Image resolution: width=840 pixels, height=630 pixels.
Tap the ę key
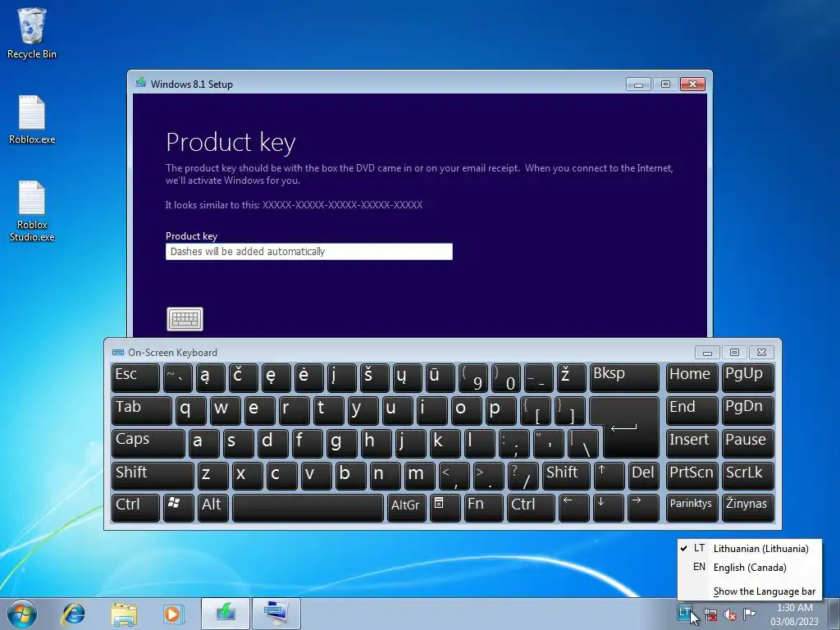[x=276, y=377]
